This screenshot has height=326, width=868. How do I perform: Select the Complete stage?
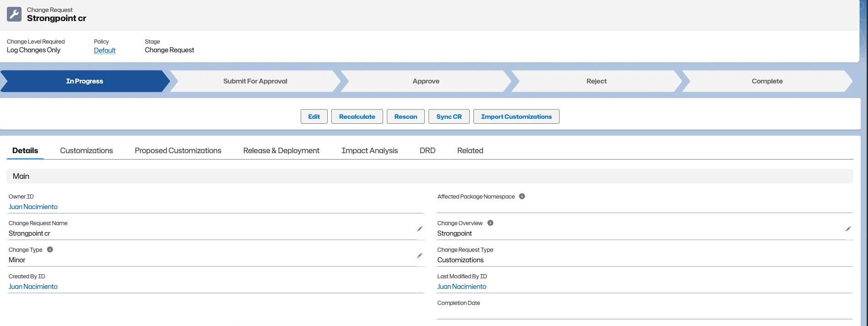pyautogui.click(x=767, y=81)
